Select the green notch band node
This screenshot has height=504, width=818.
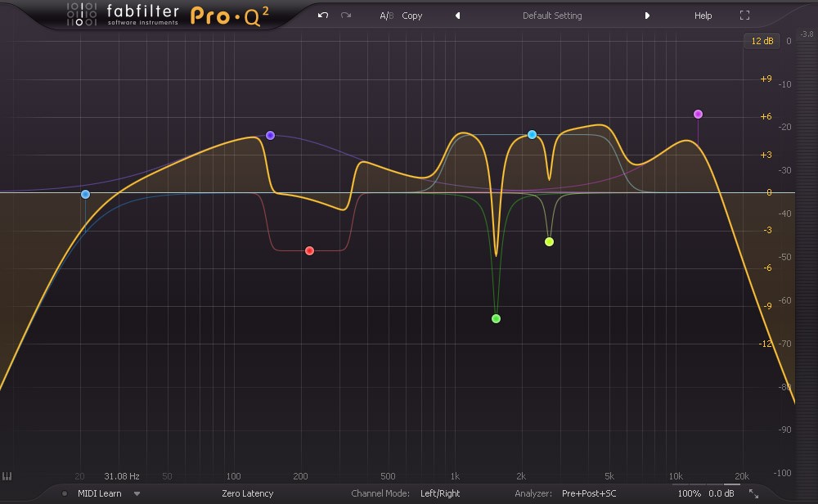pyautogui.click(x=497, y=319)
